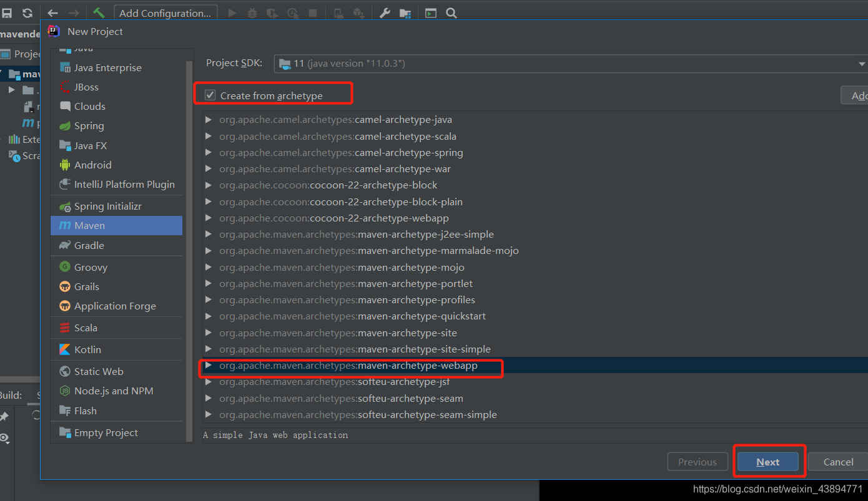Viewport: 868px width, 501px height.
Task: Select Empty Project type
Action: 116,432
